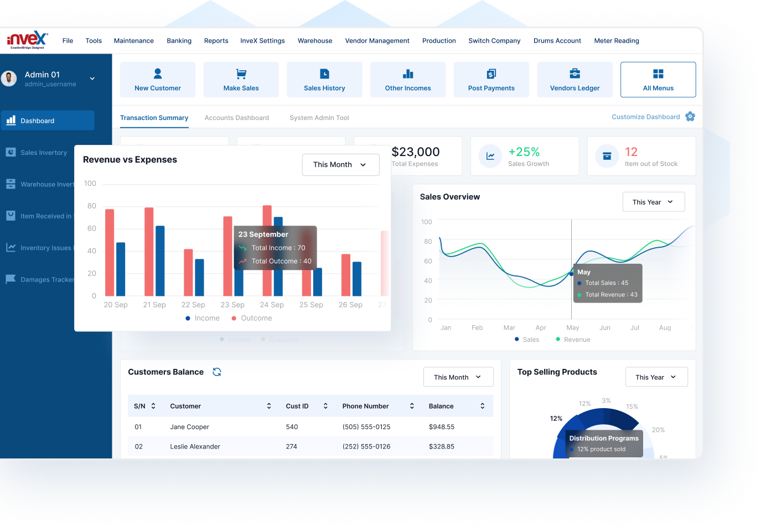Image resolution: width=766 pixels, height=532 pixels.
Task: Open Vendors Ledger briefcase icon
Action: tap(574, 74)
